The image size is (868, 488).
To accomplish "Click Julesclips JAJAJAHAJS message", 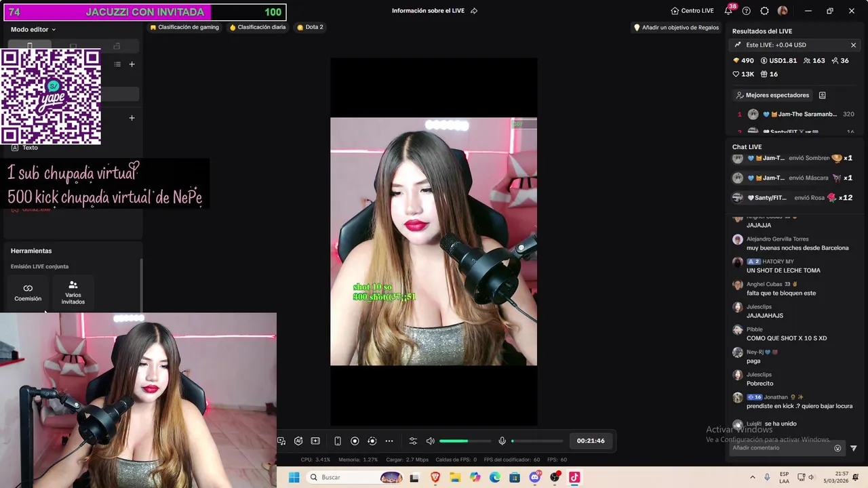I will click(765, 316).
